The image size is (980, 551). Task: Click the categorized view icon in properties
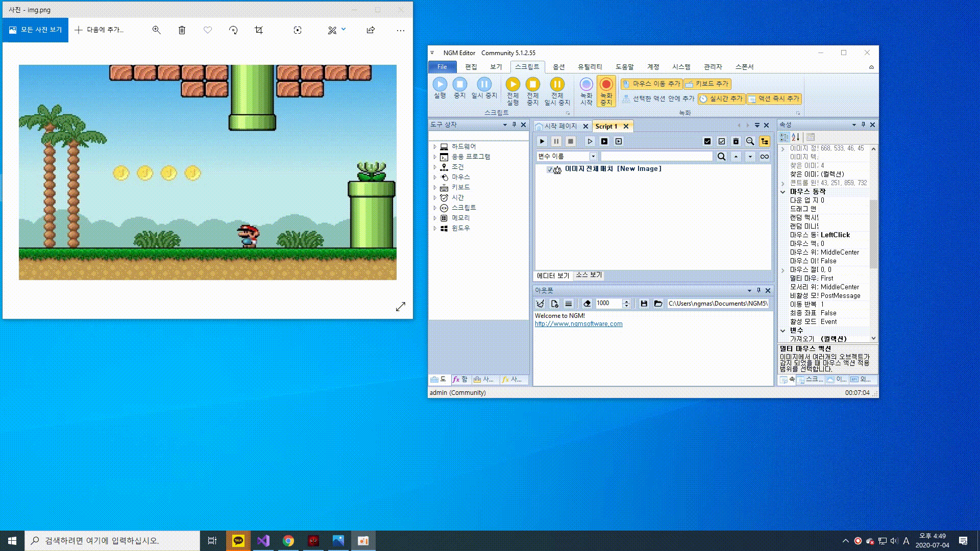(784, 137)
